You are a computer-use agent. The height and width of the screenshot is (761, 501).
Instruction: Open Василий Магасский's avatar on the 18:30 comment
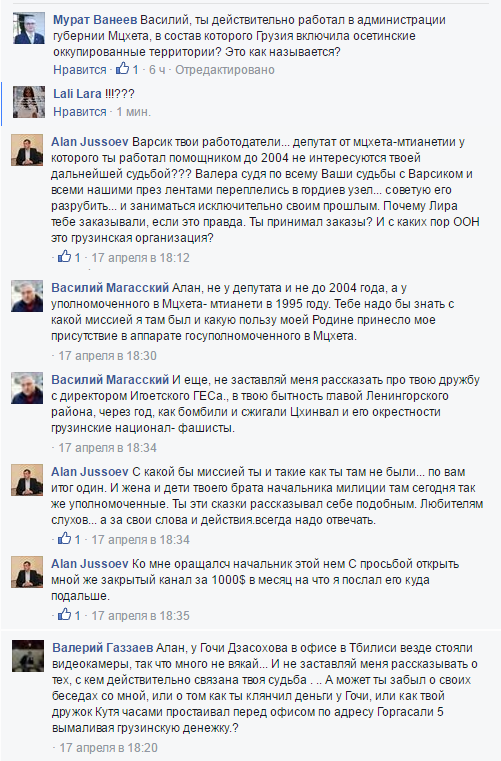(x=27, y=296)
